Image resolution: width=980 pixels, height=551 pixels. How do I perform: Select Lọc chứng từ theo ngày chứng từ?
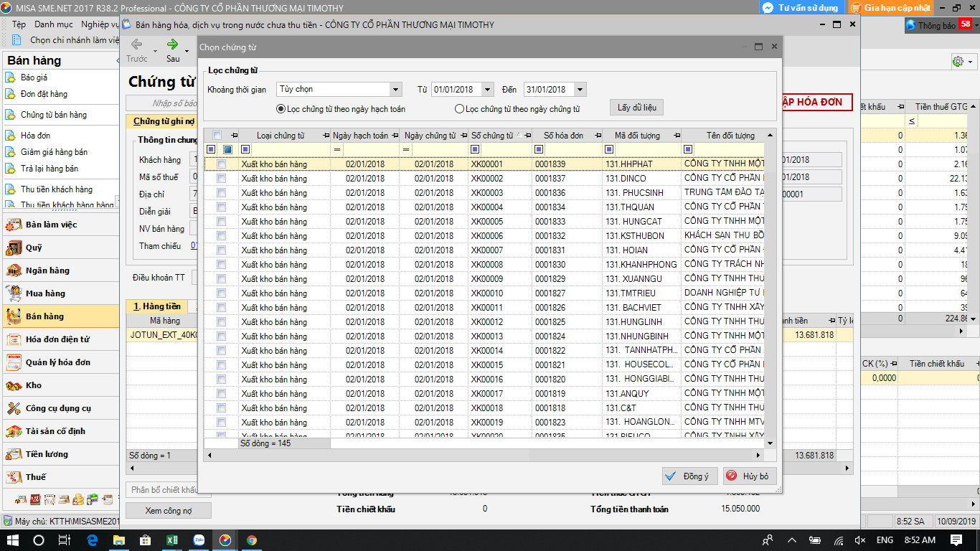click(460, 110)
